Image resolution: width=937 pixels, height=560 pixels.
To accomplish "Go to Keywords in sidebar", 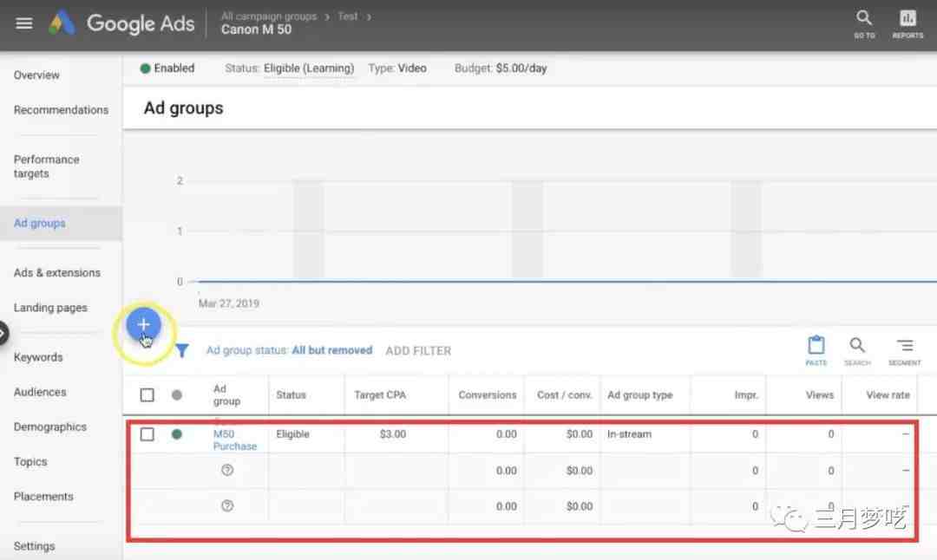I will (38, 357).
